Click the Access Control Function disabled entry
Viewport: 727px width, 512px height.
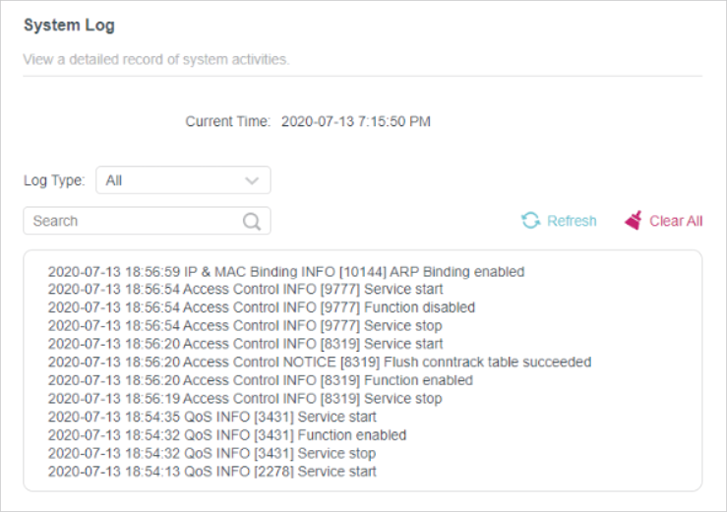261,307
